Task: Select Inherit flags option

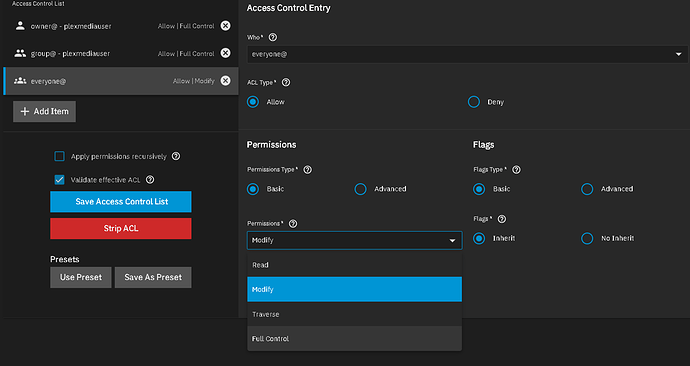Action: [x=479, y=238]
